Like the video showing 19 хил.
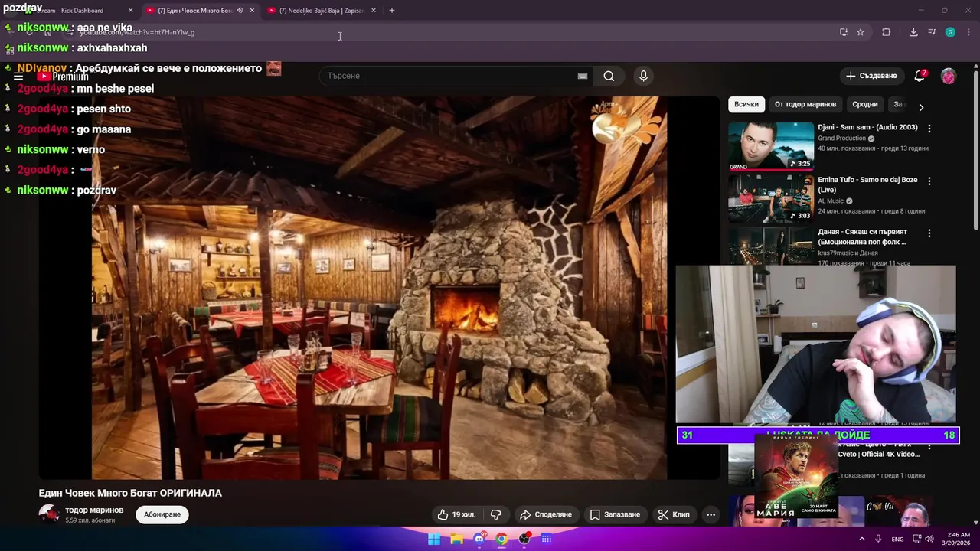Image resolution: width=980 pixels, height=551 pixels. point(456,514)
